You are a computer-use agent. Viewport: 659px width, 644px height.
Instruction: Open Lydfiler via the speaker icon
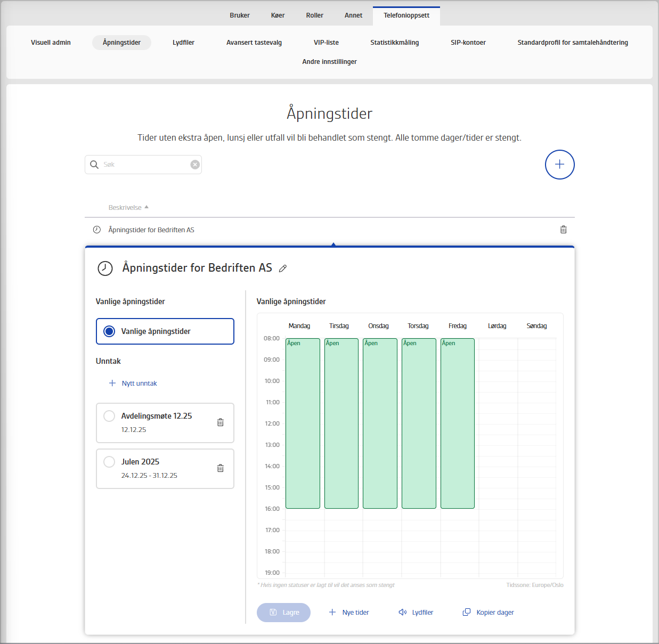(x=403, y=613)
